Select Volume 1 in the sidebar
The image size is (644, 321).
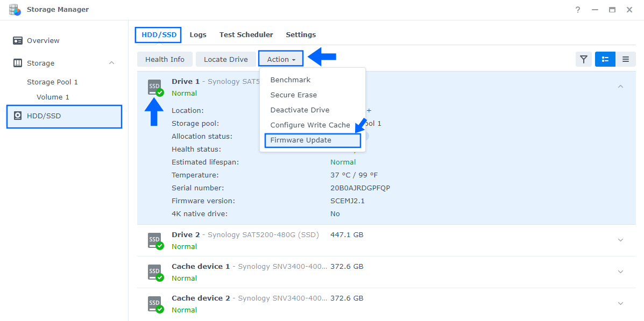pyautogui.click(x=53, y=97)
